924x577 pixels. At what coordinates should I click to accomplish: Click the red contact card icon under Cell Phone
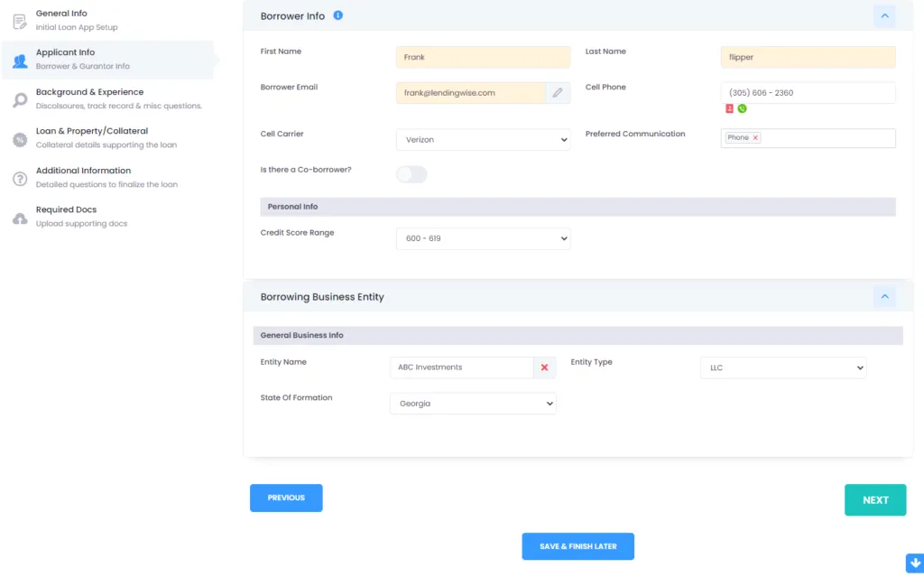(729, 108)
